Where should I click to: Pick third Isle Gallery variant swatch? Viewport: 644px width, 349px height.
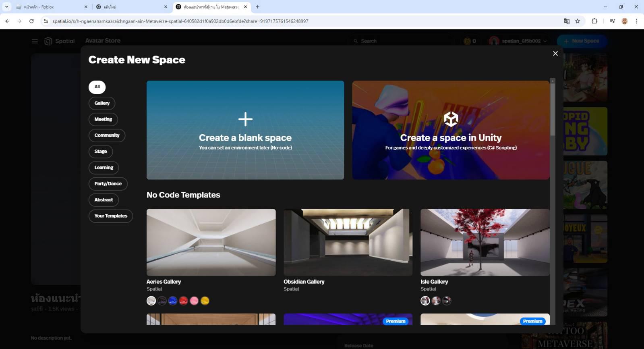[x=447, y=301]
